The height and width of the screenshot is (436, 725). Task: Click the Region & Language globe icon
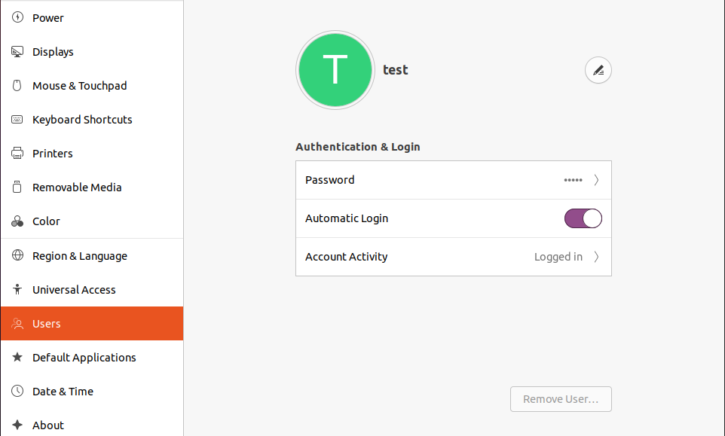(17, 255)
